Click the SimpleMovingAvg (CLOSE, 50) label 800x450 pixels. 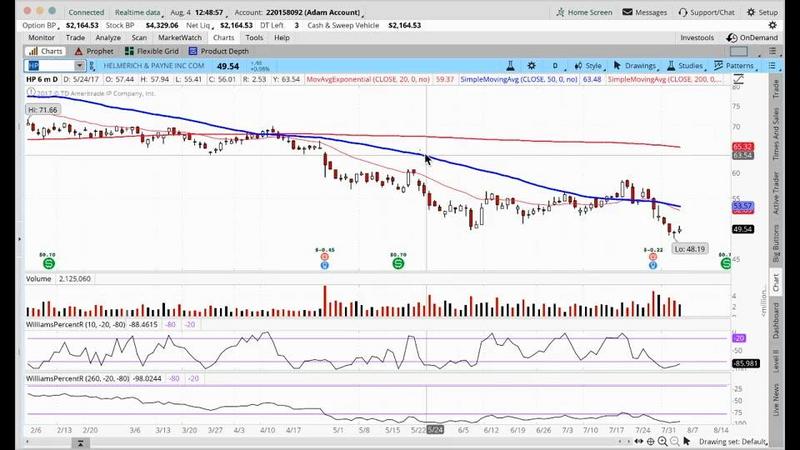pyautogui.click(x=519, y=80)
